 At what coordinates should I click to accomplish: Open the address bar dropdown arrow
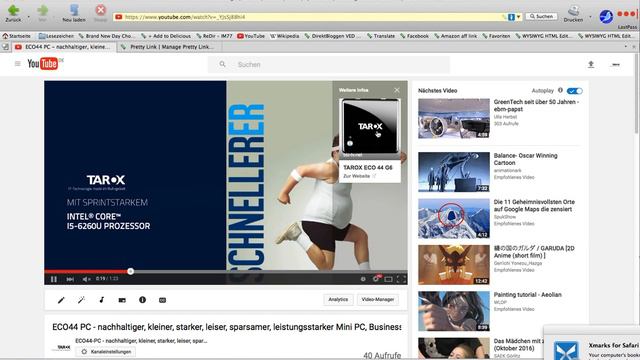518,17
